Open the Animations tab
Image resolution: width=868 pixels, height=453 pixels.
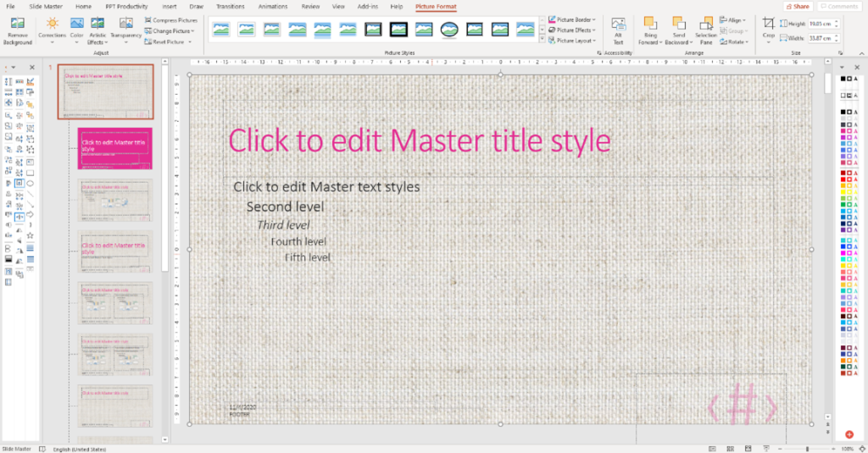(x=273, y=7)
